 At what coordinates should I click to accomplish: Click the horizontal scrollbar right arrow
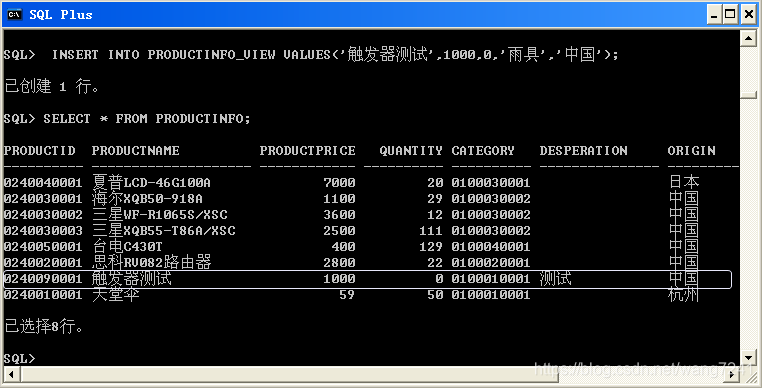732,374
